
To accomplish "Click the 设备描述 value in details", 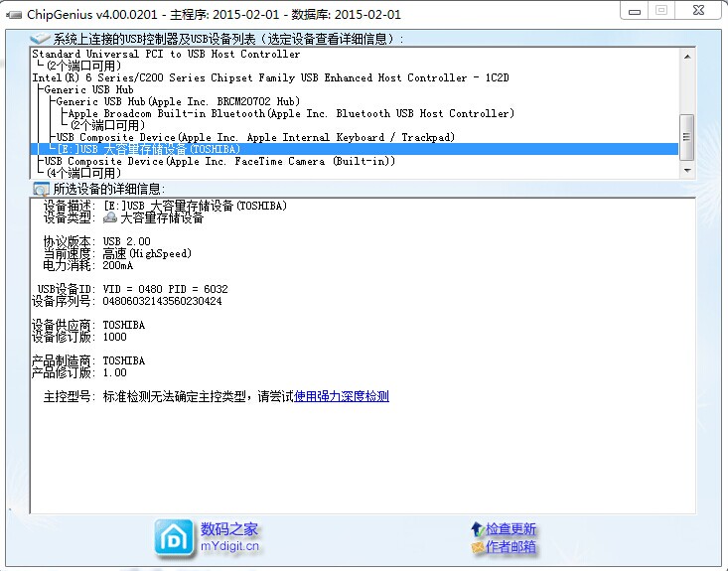I will coord(195,206).
